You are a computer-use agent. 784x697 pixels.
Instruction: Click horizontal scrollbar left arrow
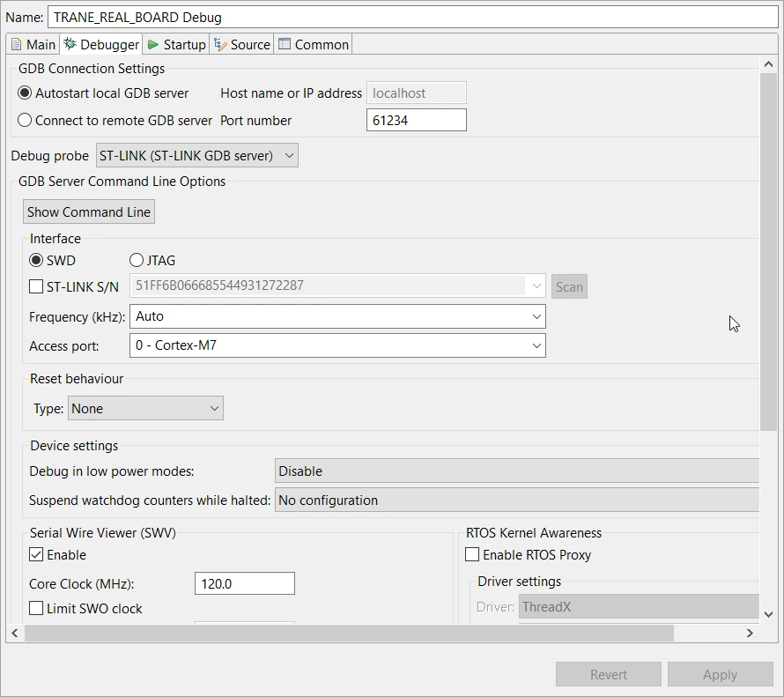coord(15,633)
